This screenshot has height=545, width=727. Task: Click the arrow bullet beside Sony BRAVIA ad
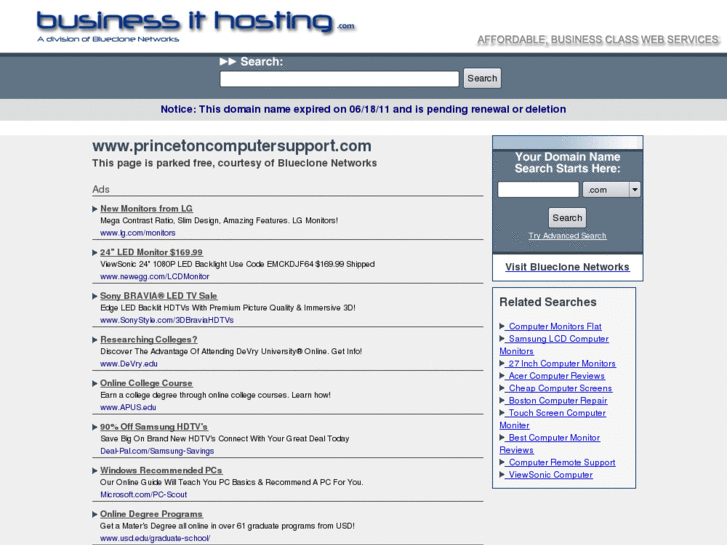[x=95, y=296]
